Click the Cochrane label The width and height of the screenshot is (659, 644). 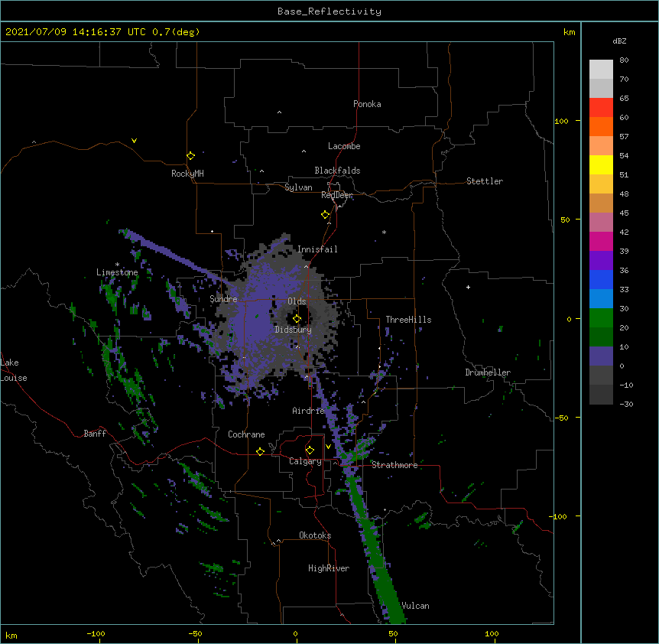click(x=246, y=434)
